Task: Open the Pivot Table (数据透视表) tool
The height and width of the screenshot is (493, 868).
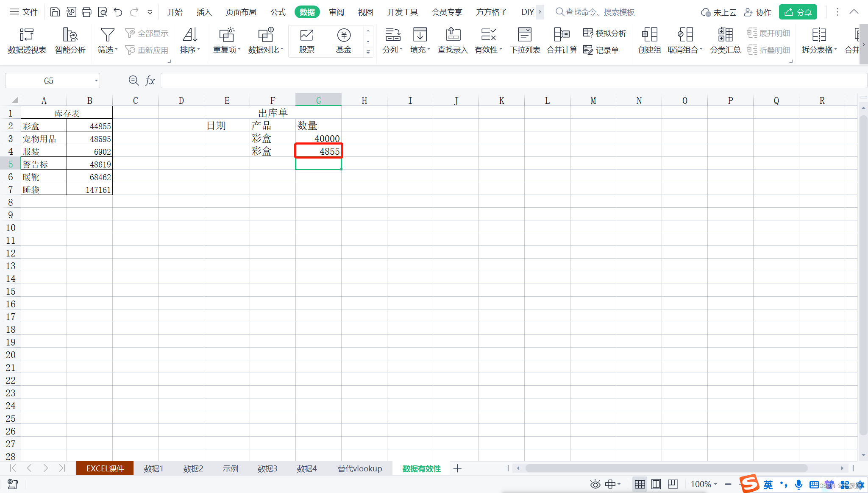Action: pos(27,41)
